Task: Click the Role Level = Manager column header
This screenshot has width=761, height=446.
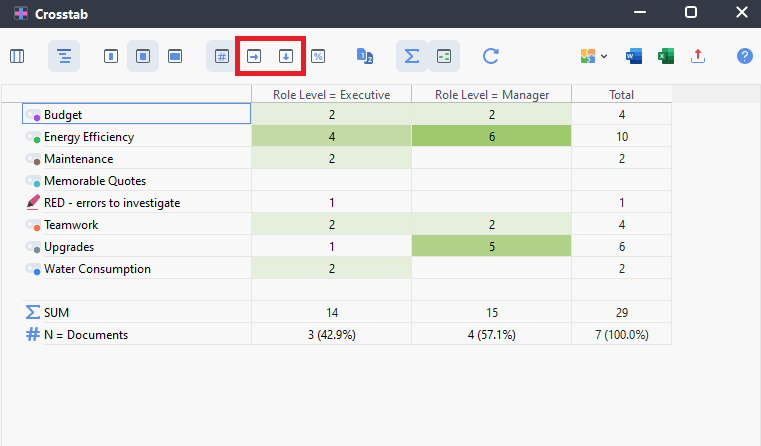Action: click(x=492, y=95)
